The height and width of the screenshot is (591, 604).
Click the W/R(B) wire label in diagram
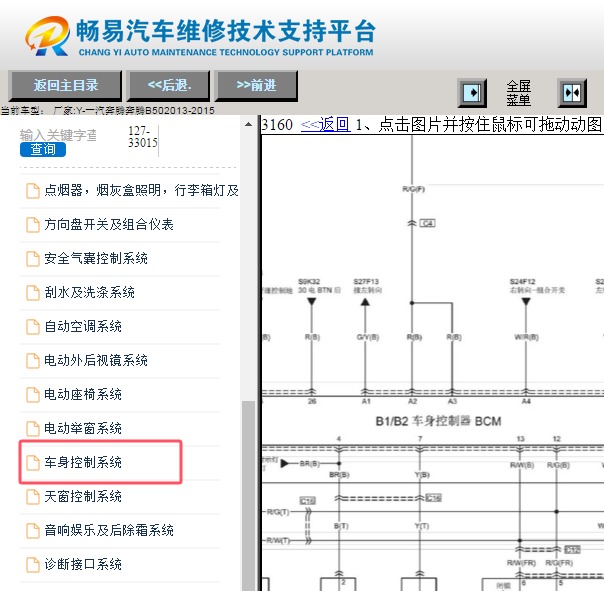click(x=527, y=337)
